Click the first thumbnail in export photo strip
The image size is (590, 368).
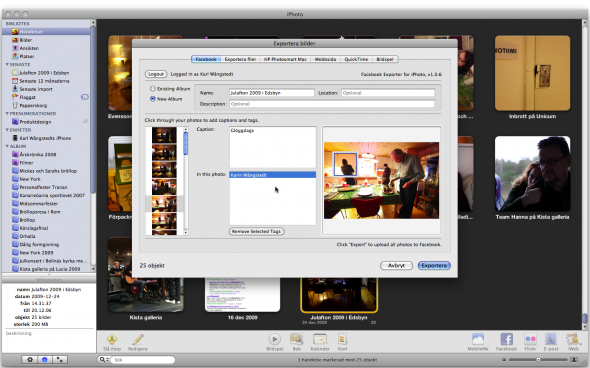[x=164, y=135]
